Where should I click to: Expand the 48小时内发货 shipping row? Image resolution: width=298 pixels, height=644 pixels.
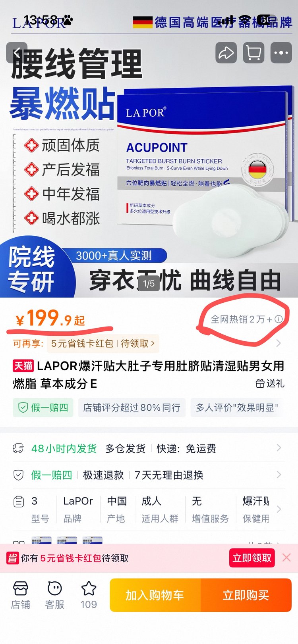coord(149,448)
